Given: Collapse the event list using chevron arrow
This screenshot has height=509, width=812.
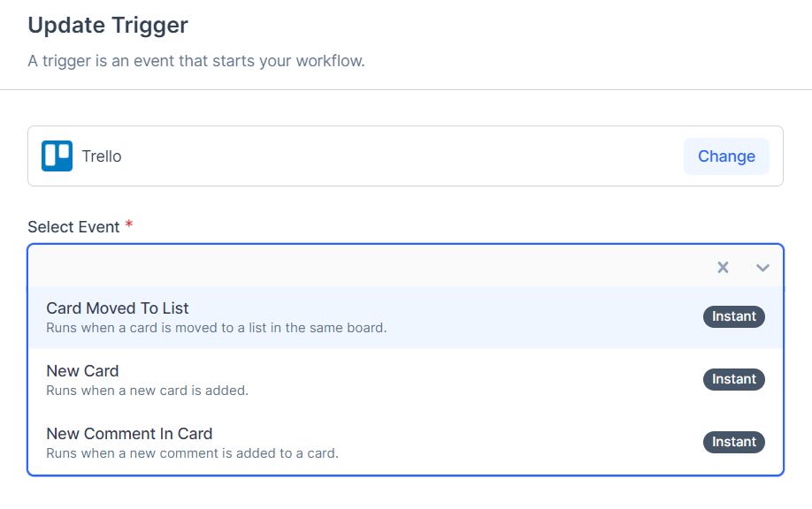Looking at the screenshot, I should coord(762,267).
